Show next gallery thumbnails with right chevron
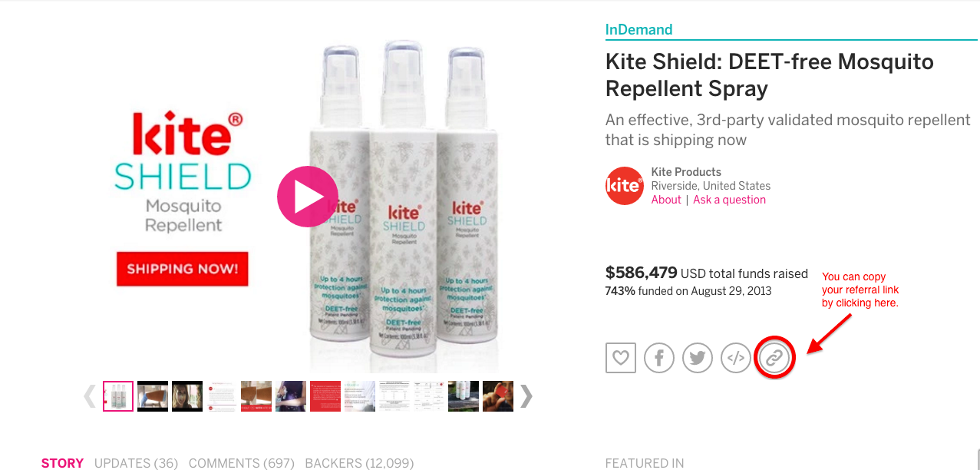 pos(526,396)
